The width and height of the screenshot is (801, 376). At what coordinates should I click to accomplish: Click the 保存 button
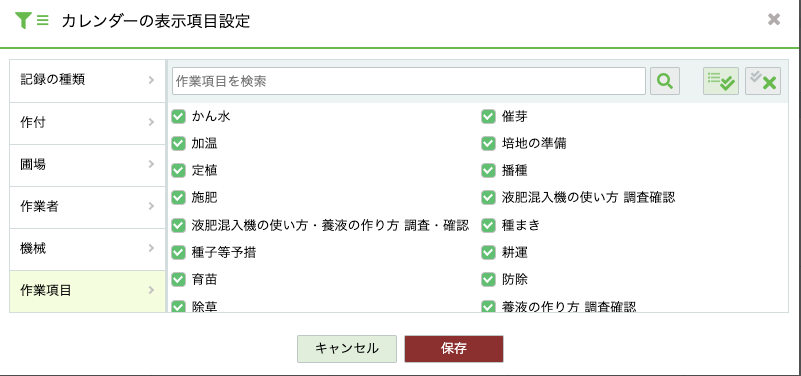[x=454, y=348]
